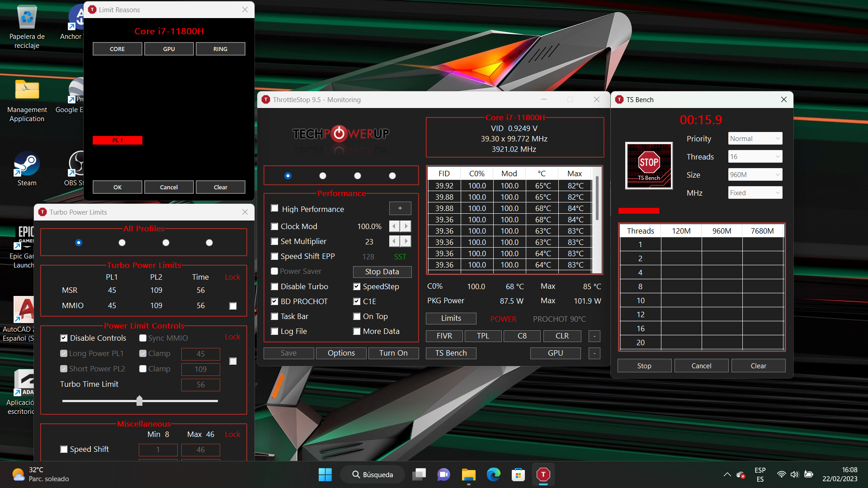868x488 pixels.
Task: Launch Steam from the desktop
Action: [x=27, y=169]
